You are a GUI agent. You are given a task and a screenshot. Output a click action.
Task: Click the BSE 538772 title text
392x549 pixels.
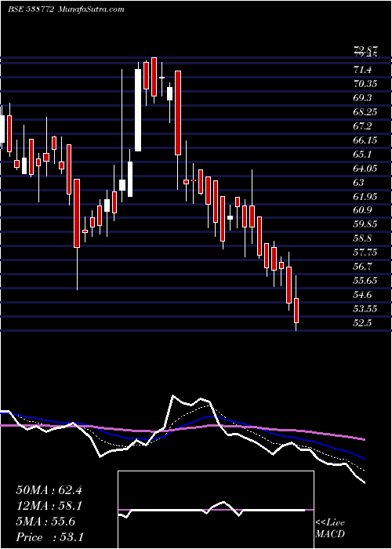click(31, 9)
